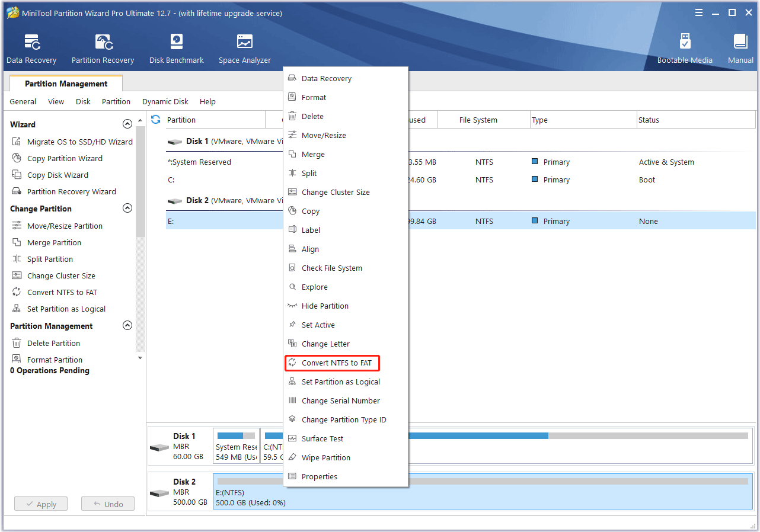Click the Bootable Media icon
The height and width of the screenshot is (532, 760).
click(685, 43)
